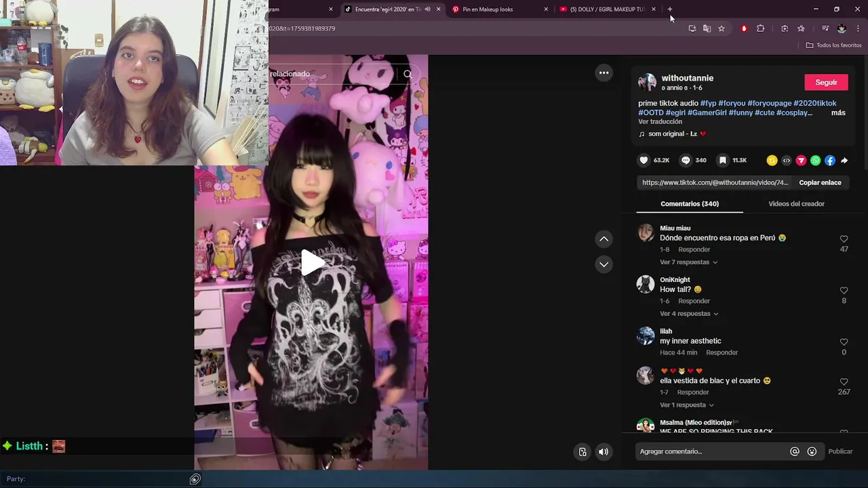Go to the next video with the down arrow
The width and height of the screenshot is (868, 488).
point(604,264)
